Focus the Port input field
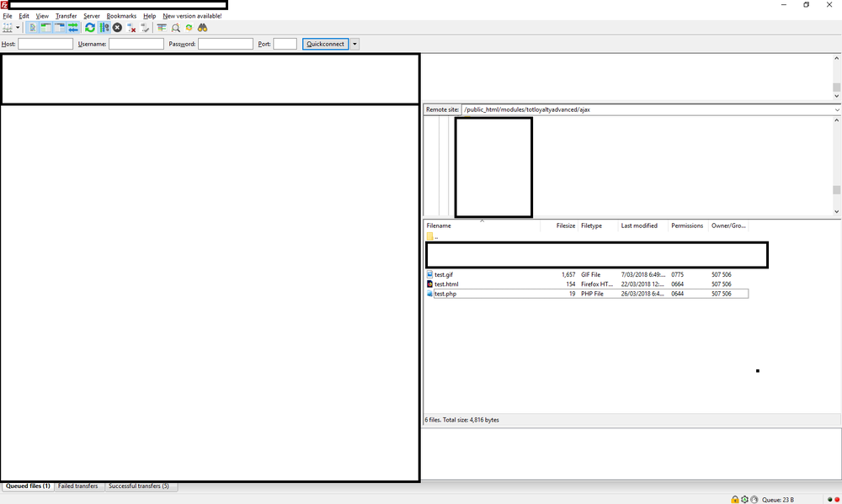The image size is (842, 504). [285, 44]
